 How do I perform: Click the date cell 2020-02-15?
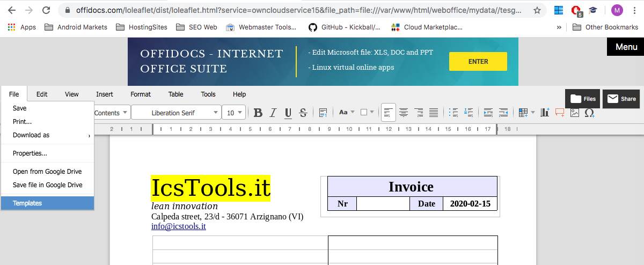pos(470,204)
